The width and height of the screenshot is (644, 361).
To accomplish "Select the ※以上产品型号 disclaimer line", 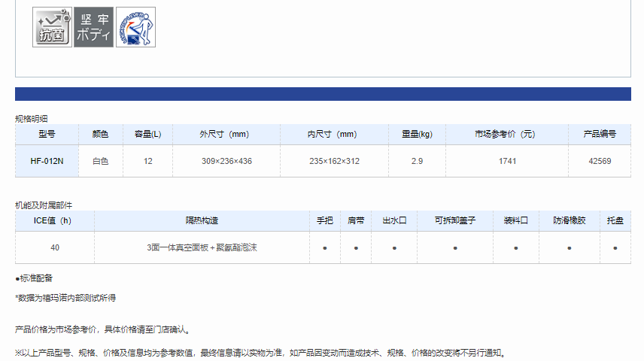I will tap(261, 353).
